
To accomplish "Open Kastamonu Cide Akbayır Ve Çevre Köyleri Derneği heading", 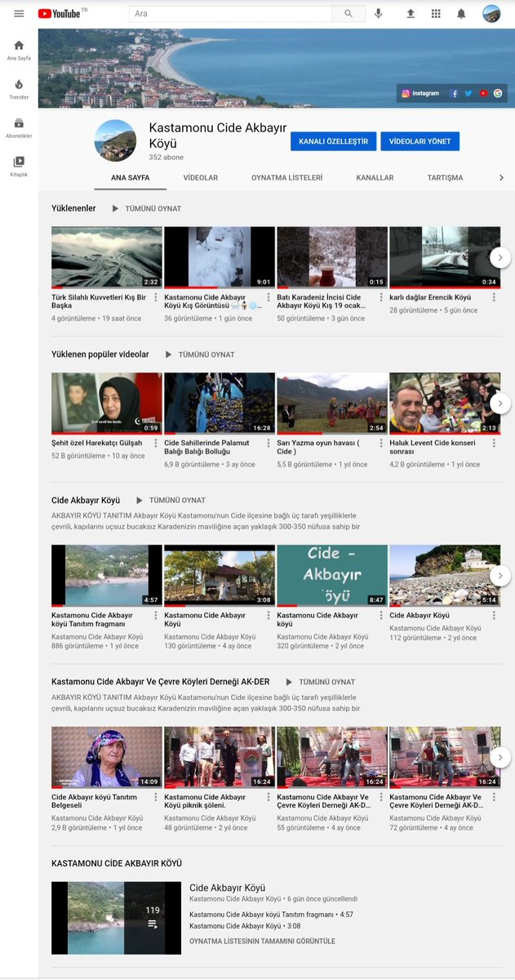I will pyautogui.click(x=161, y=682).
